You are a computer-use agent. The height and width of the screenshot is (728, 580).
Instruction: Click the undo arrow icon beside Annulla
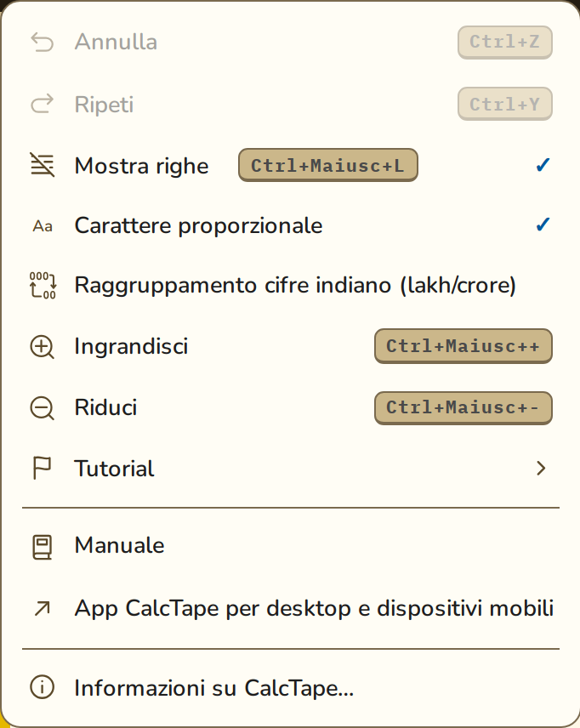tap(43, 43)
